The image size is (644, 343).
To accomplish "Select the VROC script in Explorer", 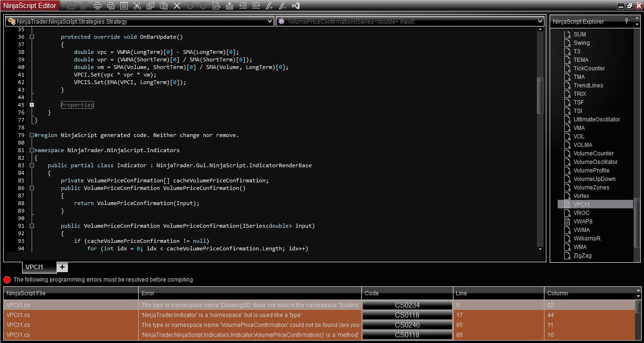I will pyautogui.click(x=581, y=213).
